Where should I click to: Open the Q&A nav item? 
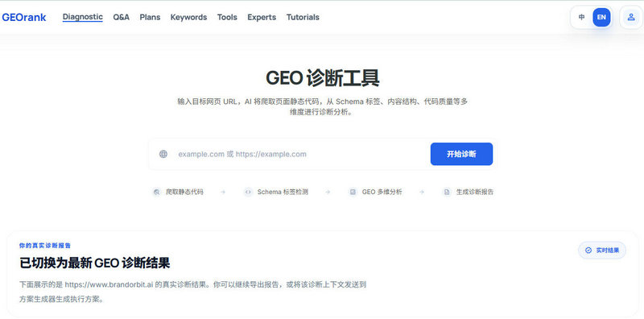tap(122, 17)
